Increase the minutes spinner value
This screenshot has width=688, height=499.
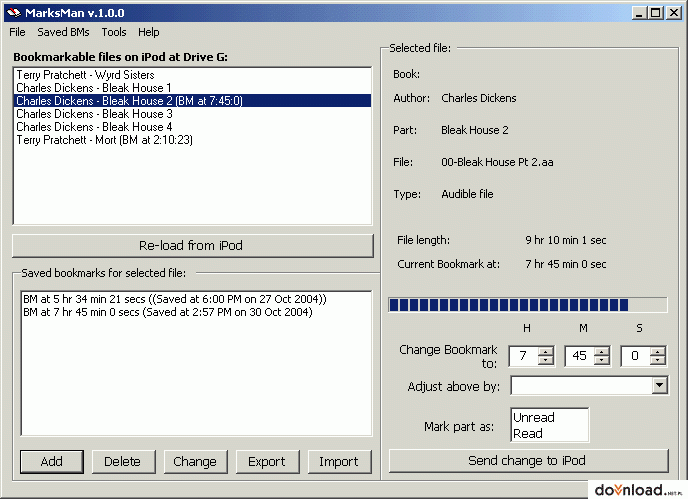[x=602, y=351]
